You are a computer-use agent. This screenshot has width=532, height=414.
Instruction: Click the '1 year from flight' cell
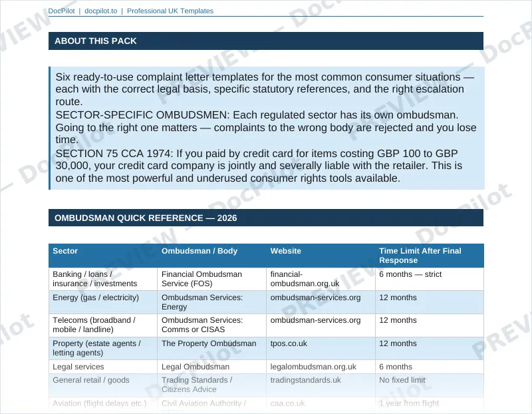tap(430, 405)
